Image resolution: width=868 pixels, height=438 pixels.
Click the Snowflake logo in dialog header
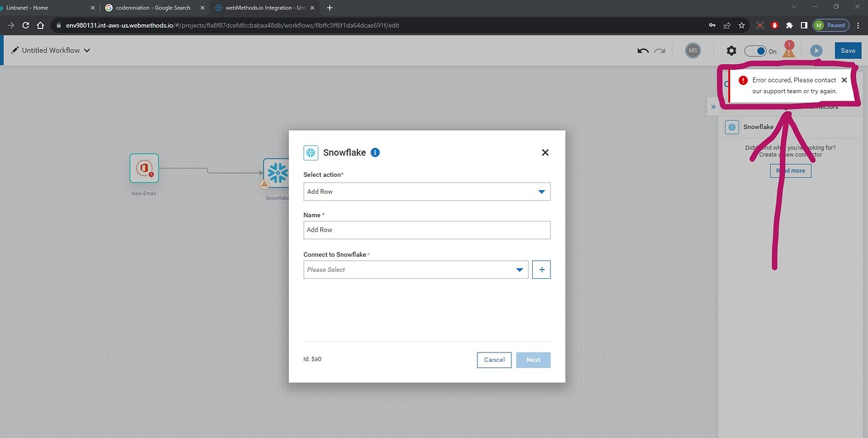[311, 152]
